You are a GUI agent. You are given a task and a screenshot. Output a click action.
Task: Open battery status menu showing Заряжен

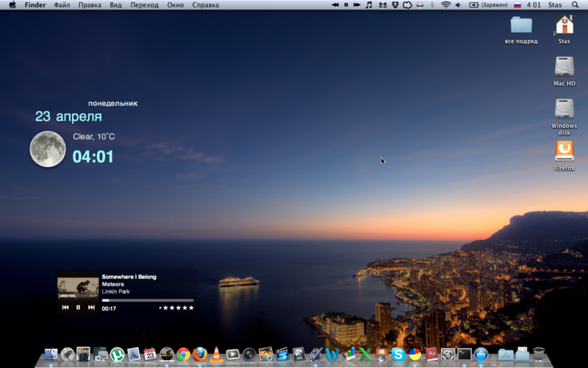pos(489,5)
